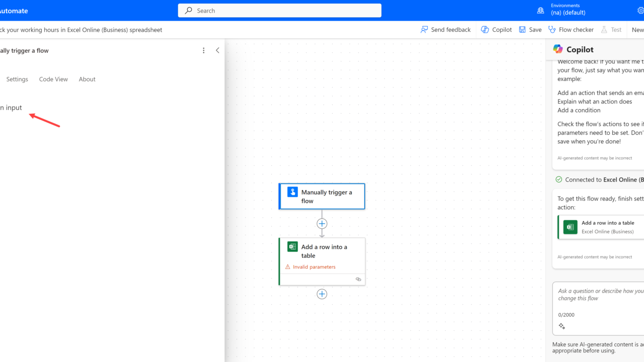The image size is (644, 362).
Task: Click the Connected to Excel Online check icon
Action: coord(558,179)
